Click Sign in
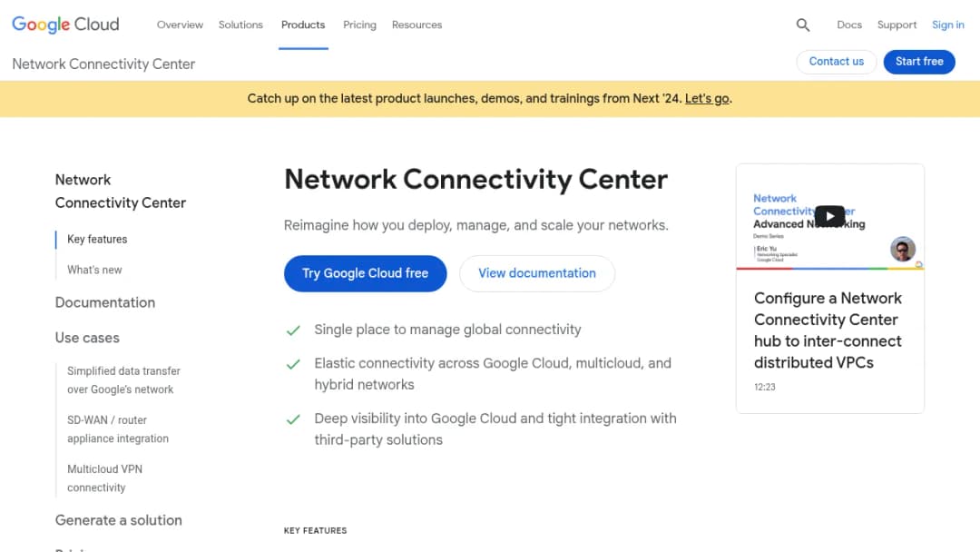 click(948, 25)
